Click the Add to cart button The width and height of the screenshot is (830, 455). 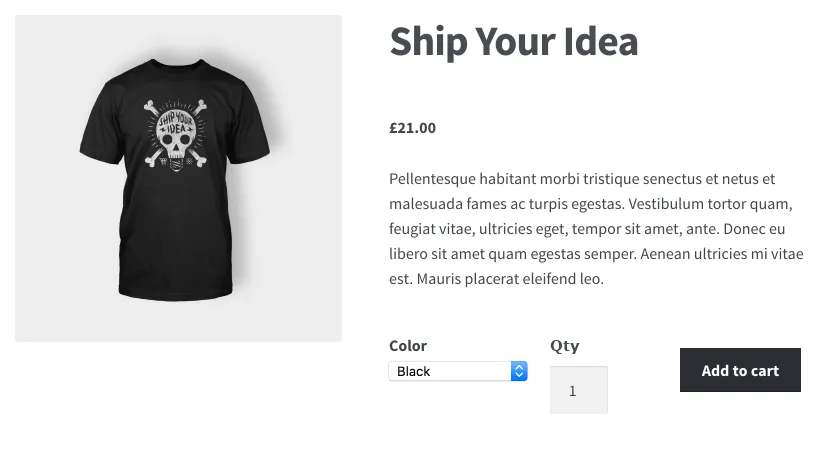point(740,370)
